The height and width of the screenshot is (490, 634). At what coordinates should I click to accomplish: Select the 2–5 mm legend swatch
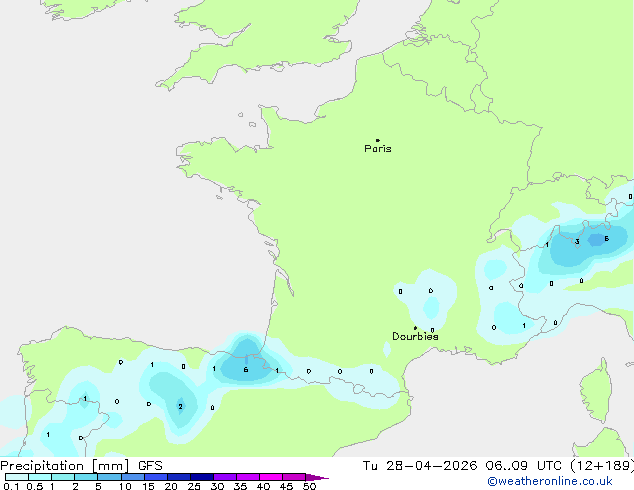coord(86,477)
